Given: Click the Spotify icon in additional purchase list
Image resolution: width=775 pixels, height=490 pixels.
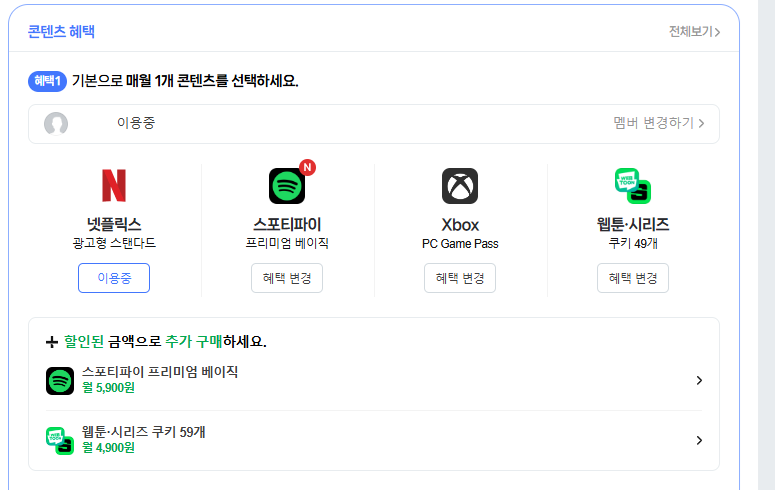Looking at the screenshot, I should [60, 381].
